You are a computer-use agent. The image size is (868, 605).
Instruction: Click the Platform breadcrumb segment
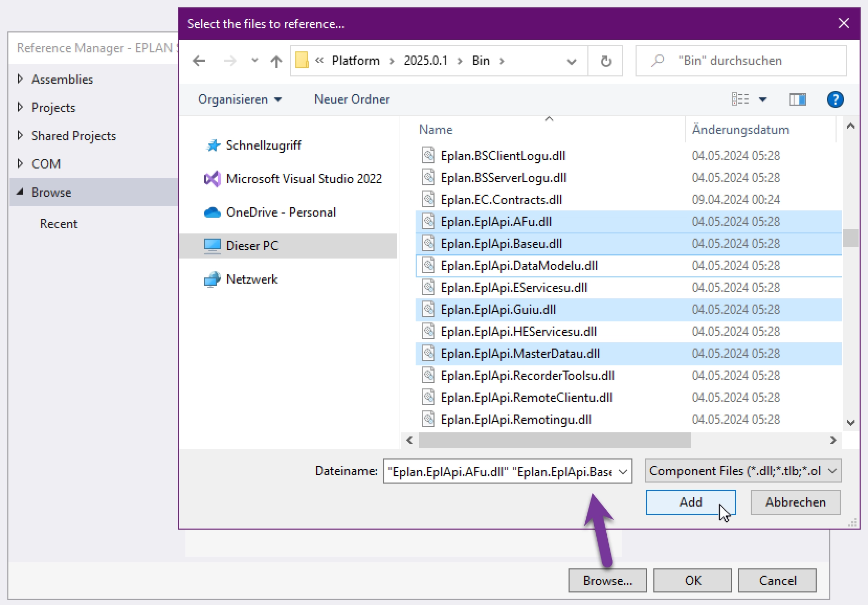355,61
